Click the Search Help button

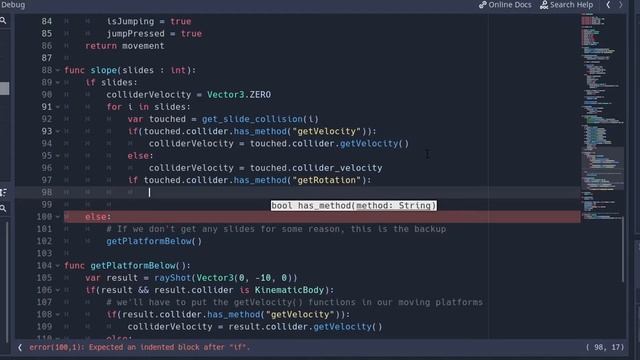(566, 5)
